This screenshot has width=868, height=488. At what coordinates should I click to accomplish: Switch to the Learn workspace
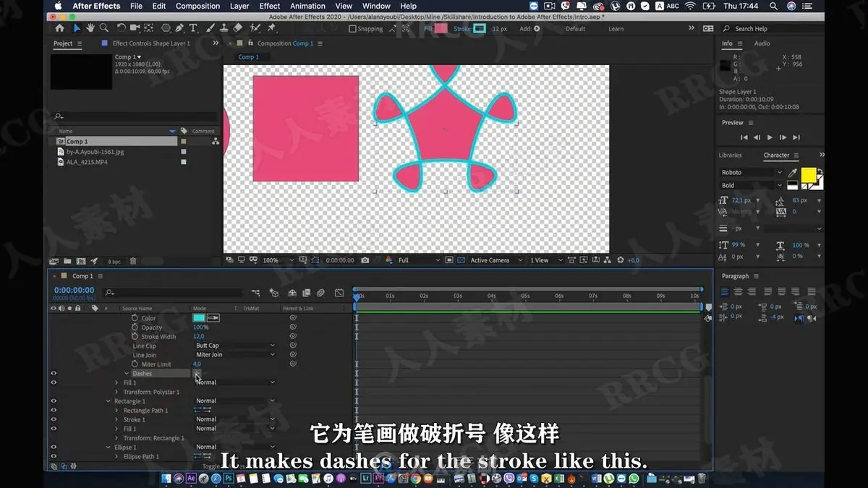(616, 29)
